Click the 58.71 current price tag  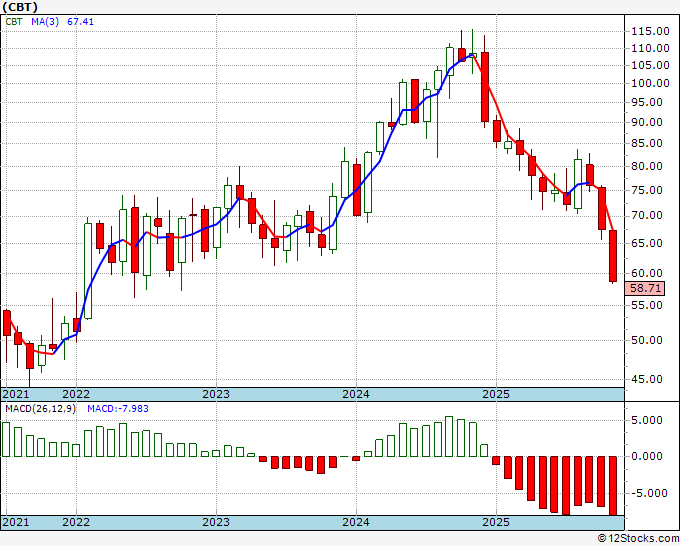coord(645,288)
